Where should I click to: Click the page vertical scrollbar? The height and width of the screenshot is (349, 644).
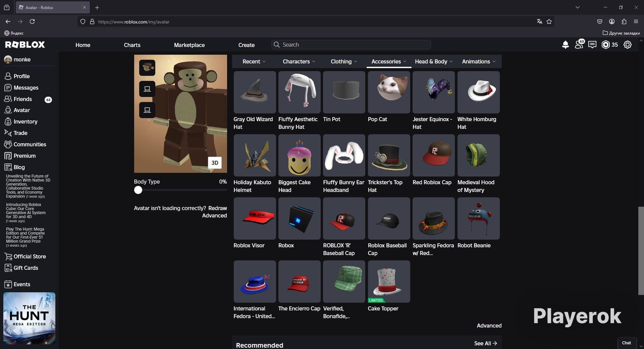pyautogui.click(x=641, y=251)
